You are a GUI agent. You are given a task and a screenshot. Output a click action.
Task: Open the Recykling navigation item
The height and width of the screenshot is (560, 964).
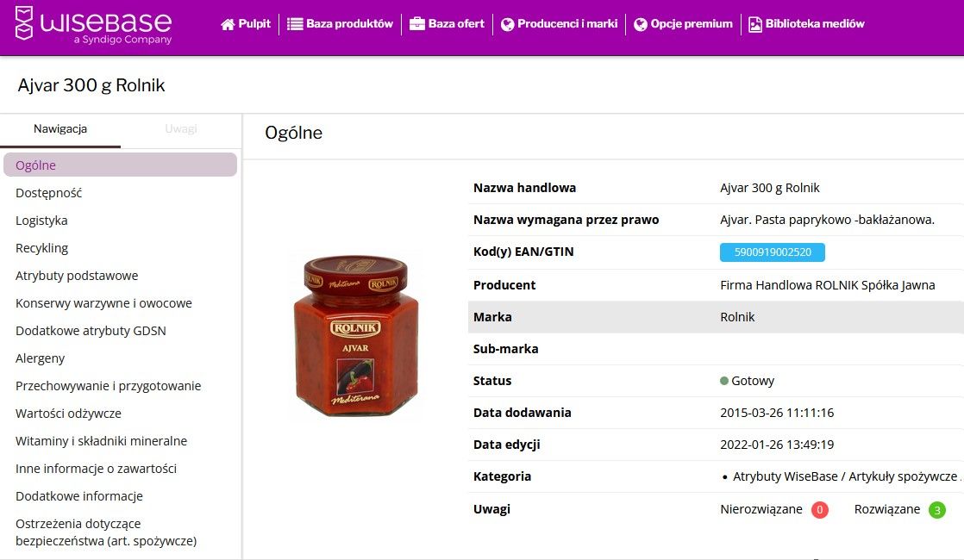pyautogui.click(x=41, y=248)
